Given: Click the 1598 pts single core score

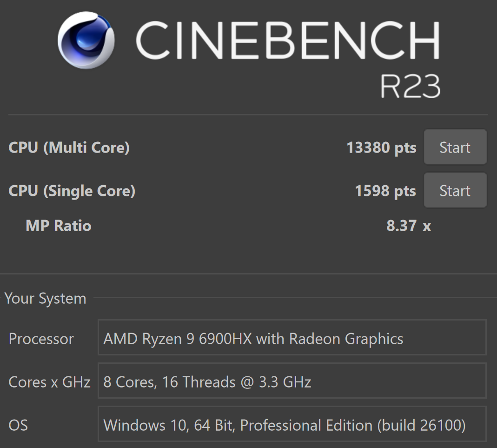Looking at the screenshot, I should 385,191.
